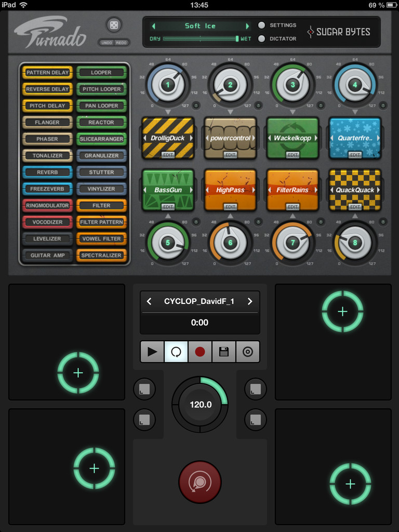The height and width of the screenshot is (532, 399).
Task: Tap crosshair in top-right XY pad
Action: [343, 311]
